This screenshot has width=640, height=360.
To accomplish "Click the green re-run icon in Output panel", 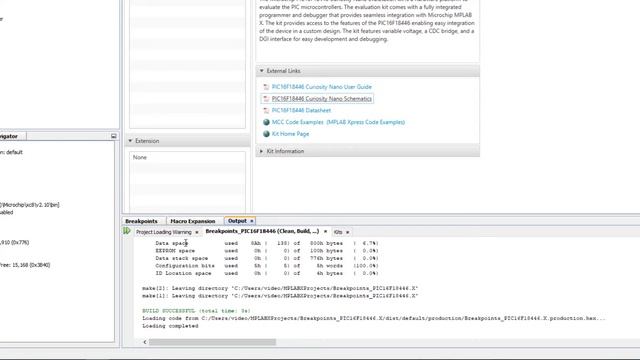I will click(127, 231).
